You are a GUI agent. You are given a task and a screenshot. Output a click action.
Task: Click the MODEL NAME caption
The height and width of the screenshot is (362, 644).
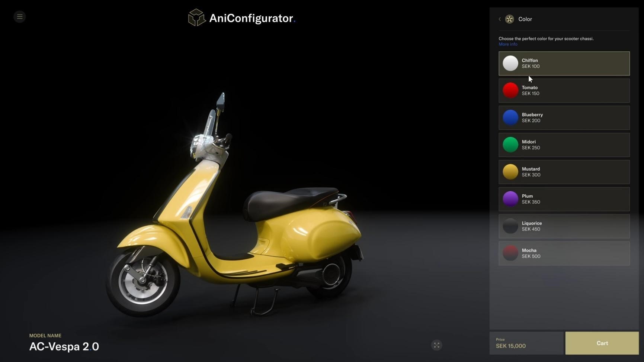(45, 336)
